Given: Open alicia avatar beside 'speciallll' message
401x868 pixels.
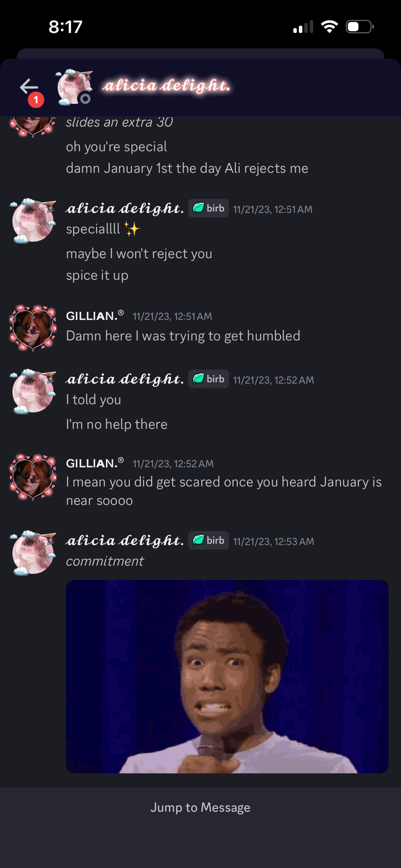Looking at the screenshot, I should [x=33, y=220].
